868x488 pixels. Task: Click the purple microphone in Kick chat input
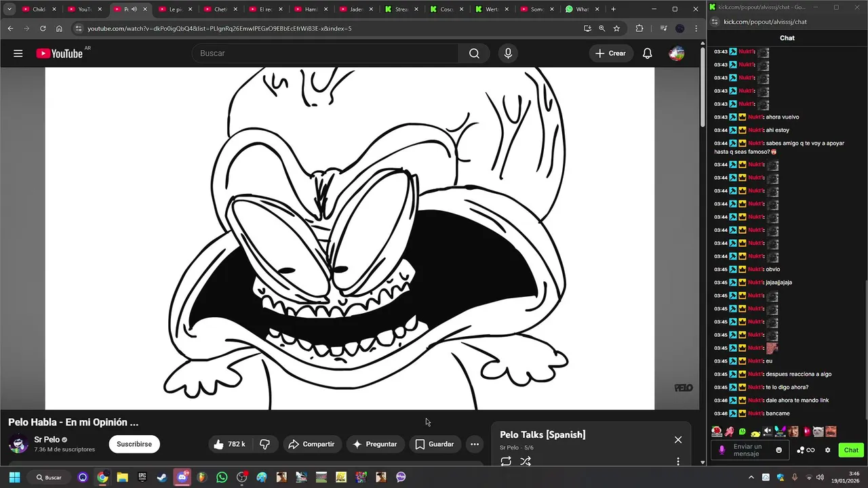click(722, 450)
